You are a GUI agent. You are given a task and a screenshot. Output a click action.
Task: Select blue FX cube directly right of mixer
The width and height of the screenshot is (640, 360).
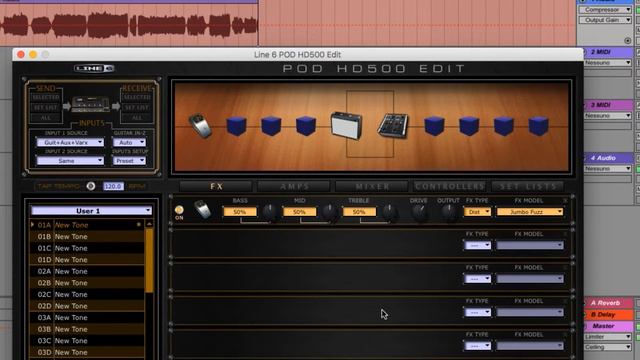click(434, 126)
